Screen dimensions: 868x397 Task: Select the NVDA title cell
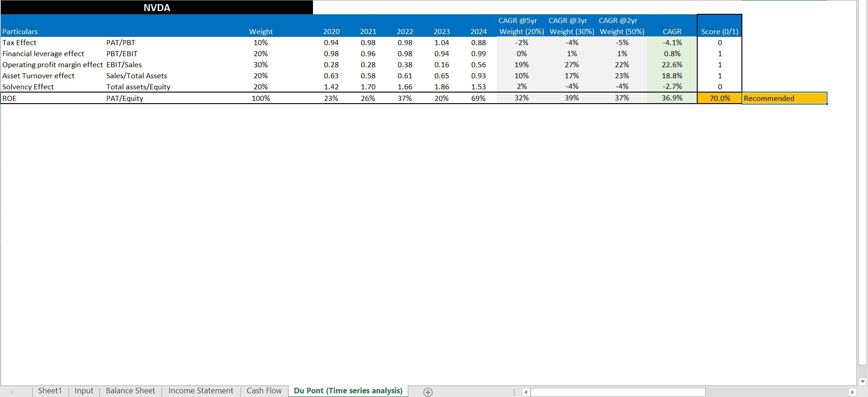(x=157, y=7)
